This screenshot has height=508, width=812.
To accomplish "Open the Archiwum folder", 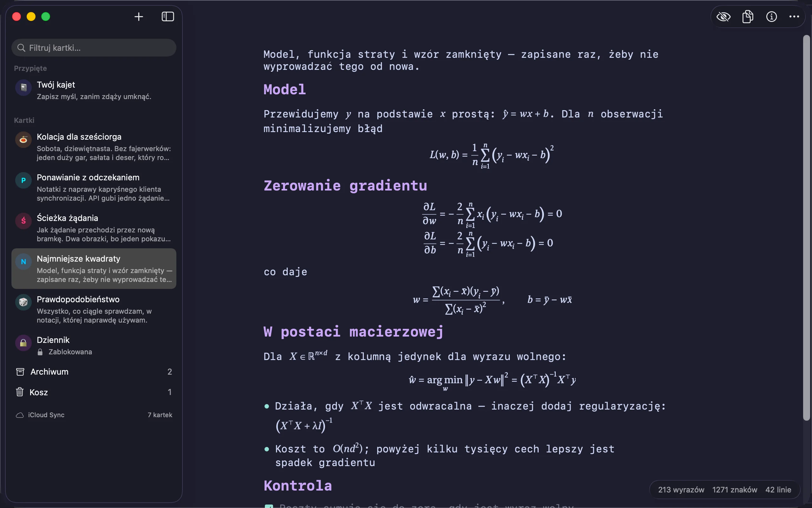I will [x=94, y=371].
